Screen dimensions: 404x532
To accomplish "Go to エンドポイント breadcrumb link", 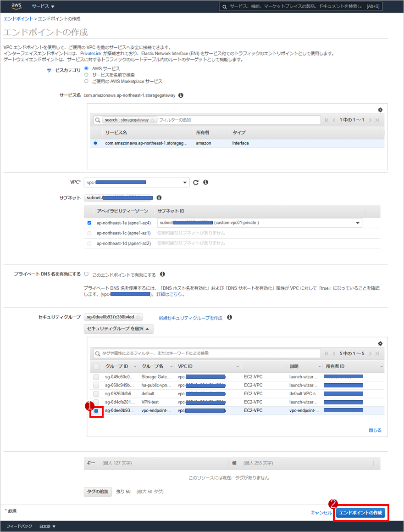I will click(x=18, y=19).
